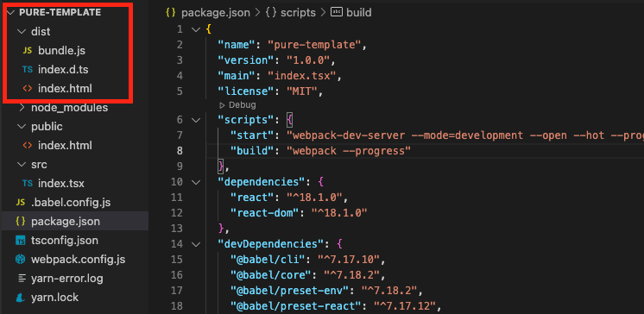The image size is (644, 314).
Task: Fold the dependencies block at line 10
Action: (x=195, y=182)
